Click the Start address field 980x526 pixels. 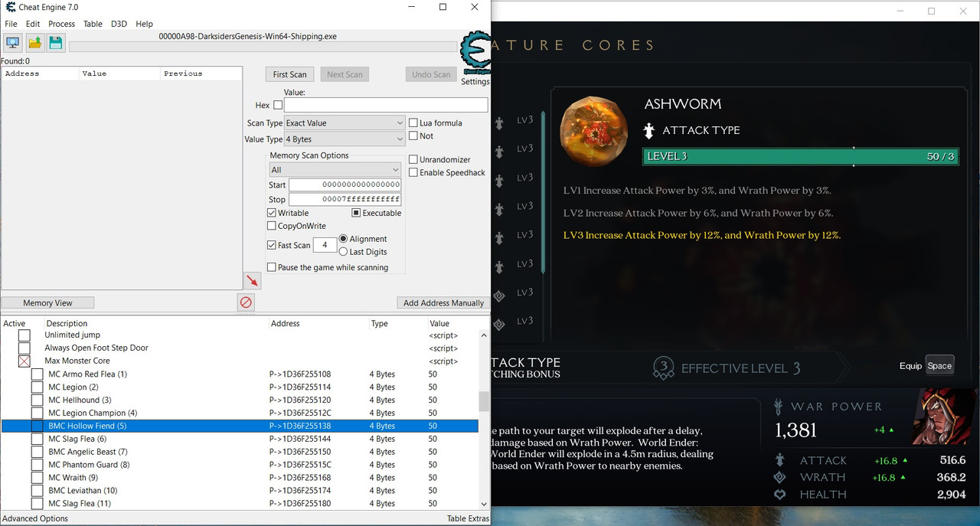[345, 185]
